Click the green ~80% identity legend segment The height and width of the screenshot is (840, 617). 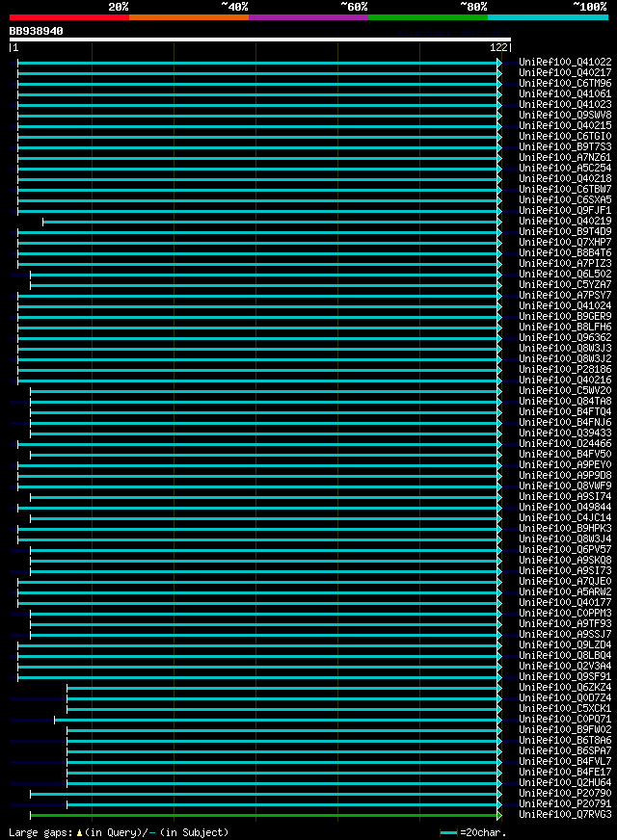click(428, 17)
